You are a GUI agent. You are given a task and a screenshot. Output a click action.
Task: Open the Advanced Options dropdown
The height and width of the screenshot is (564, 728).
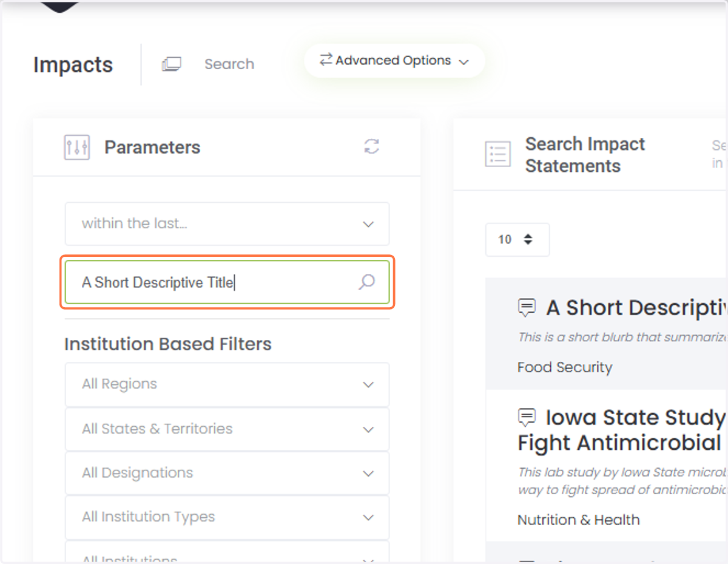tap(394, 61)
